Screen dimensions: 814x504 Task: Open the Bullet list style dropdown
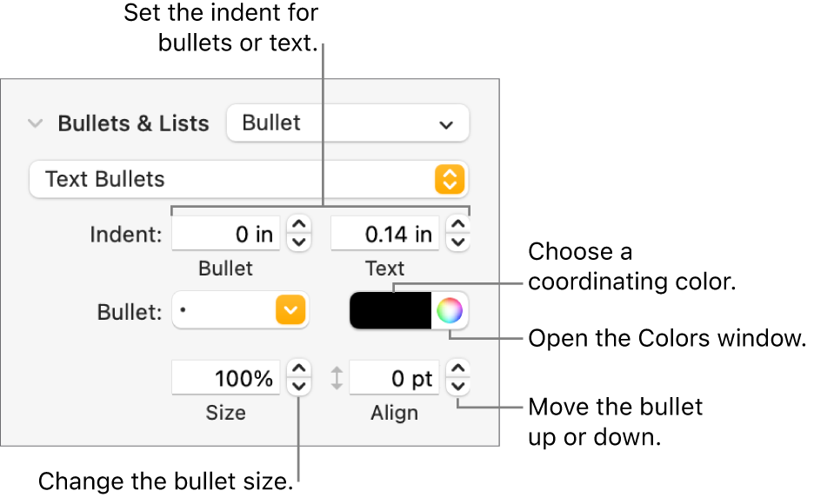347,123
